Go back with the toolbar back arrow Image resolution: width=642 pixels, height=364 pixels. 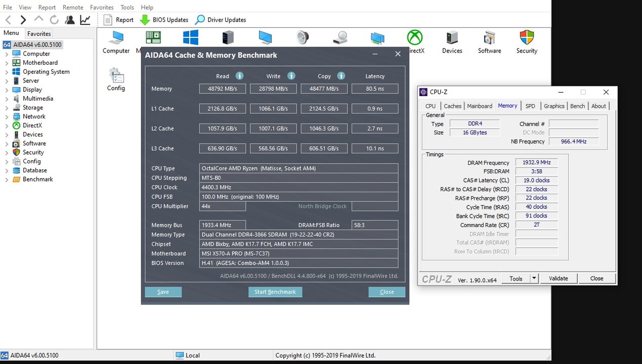click(9, 20)
